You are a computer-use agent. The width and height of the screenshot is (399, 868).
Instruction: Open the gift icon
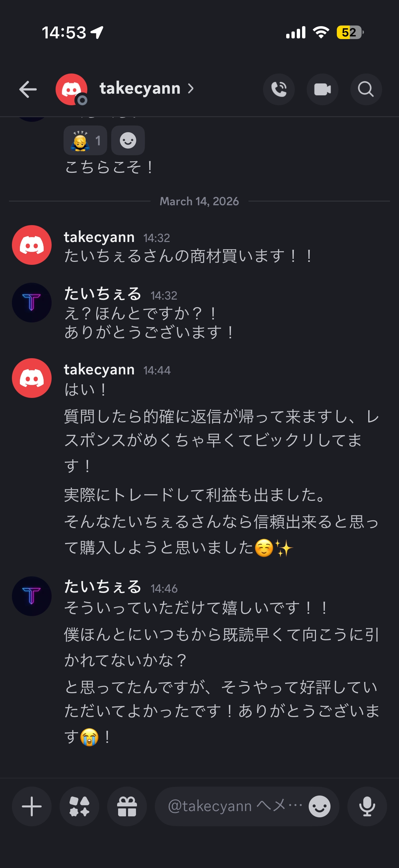(127, 806)
